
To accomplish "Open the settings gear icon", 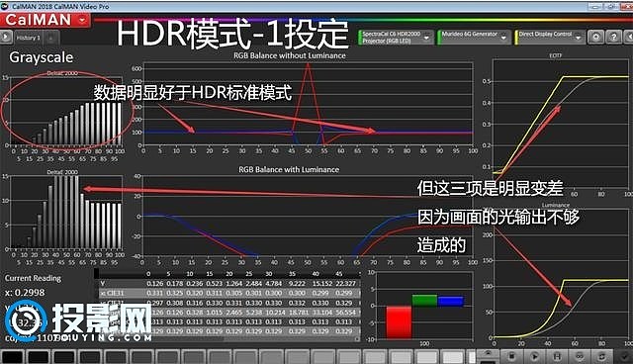I will [x=595, y=38].
